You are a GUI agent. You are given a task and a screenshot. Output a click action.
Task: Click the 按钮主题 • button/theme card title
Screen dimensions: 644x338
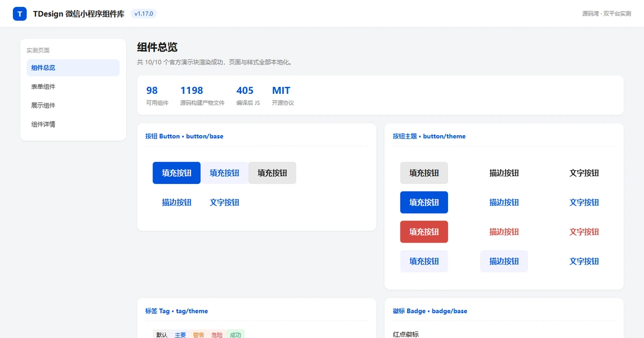pos(429,136)
